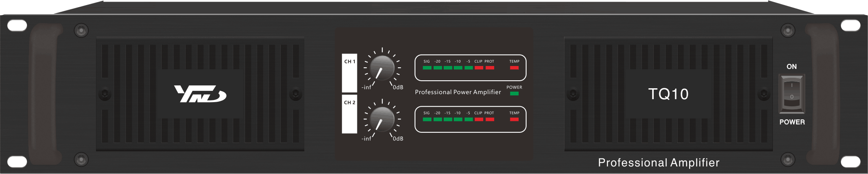This screenshot has width=868, height=174.
Task: Click the CH 1 -20 level LED
Action: [438, 68]
